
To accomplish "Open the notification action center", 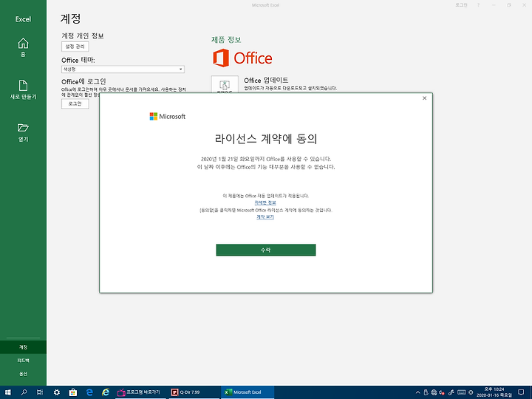I will (521, 392).
